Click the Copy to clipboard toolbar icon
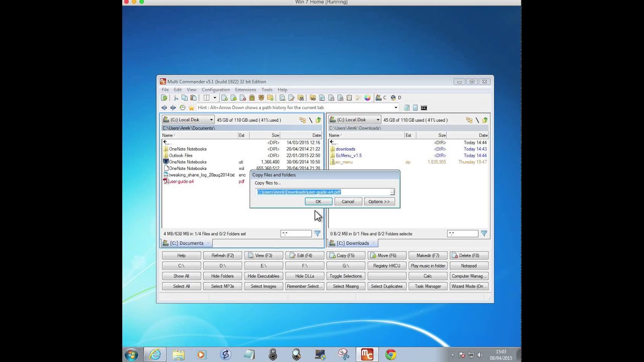This screenshot has height=362, width=644. tap(185, 98)
